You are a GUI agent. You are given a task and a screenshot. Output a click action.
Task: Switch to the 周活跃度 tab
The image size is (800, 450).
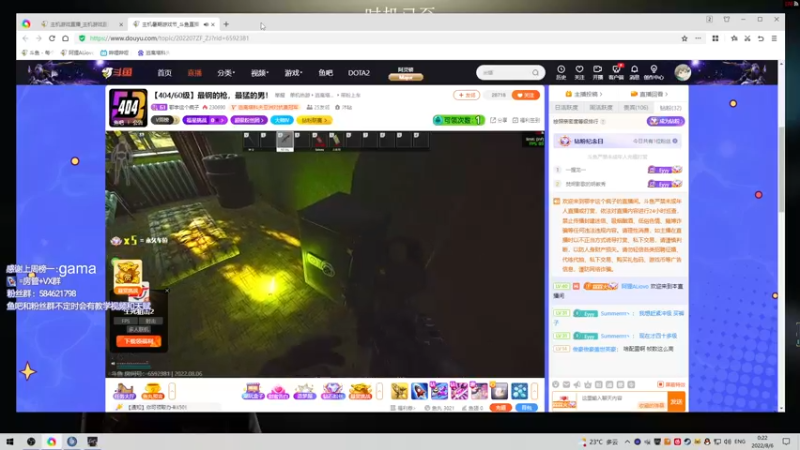tap(601, 108)
